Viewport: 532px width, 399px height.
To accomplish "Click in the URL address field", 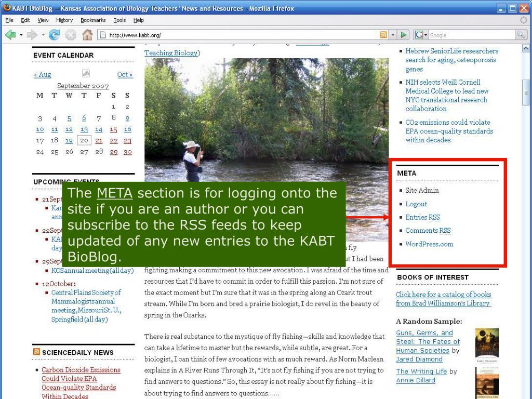I will pyautogui.click(x=243, y=35).
